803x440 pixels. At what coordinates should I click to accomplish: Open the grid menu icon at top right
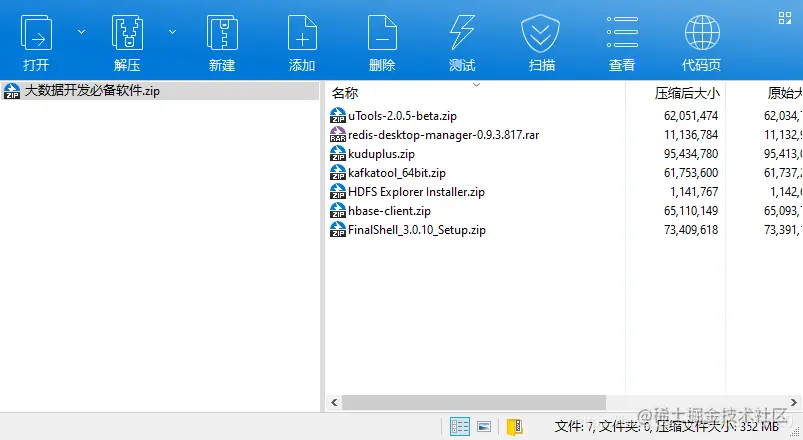tap(785, 18)
